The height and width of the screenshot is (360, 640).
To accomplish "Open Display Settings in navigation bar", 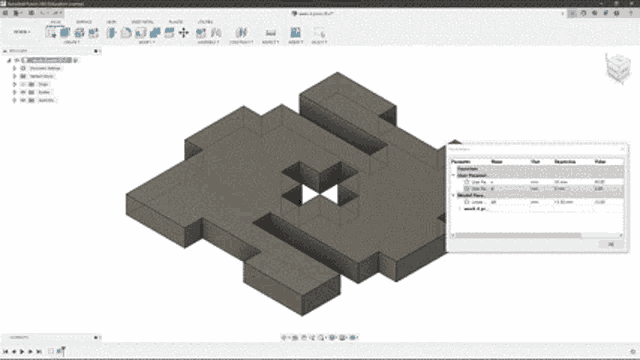I will click(x=333, y=338).
